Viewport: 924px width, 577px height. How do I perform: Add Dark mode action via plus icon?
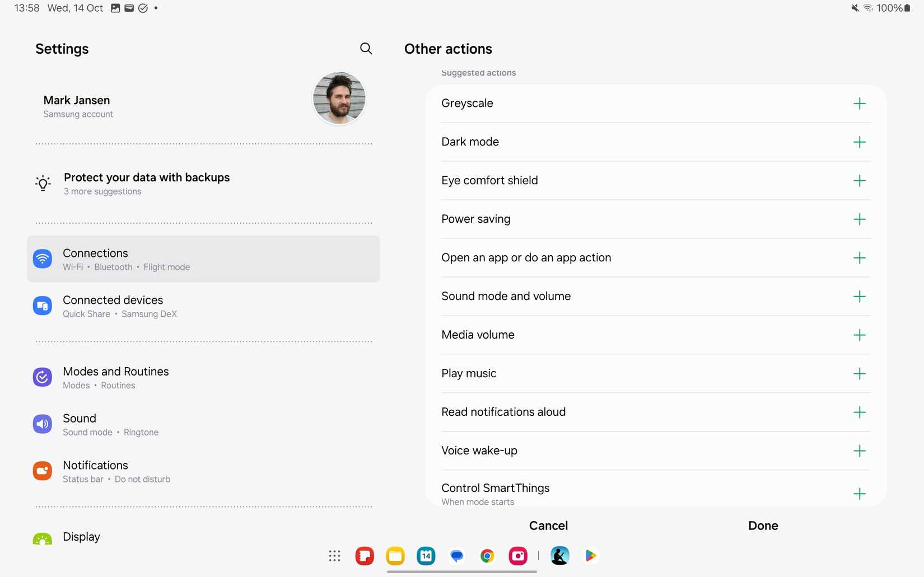tap(859, 142)
